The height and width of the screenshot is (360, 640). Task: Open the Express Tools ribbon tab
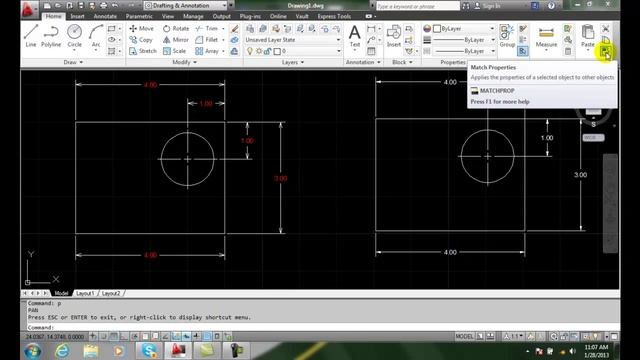pos(334,16)
